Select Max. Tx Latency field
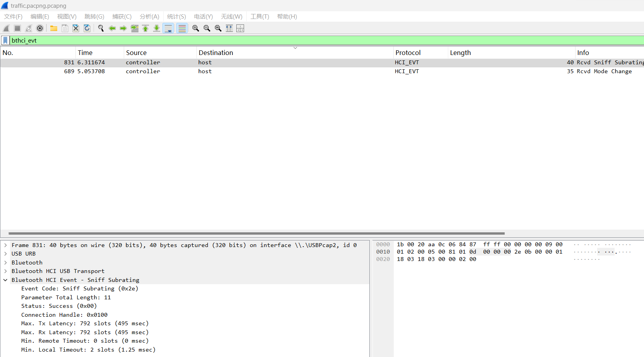Image resolution: width=644 pixels, height=357 pixels. [x=85, y=323]
